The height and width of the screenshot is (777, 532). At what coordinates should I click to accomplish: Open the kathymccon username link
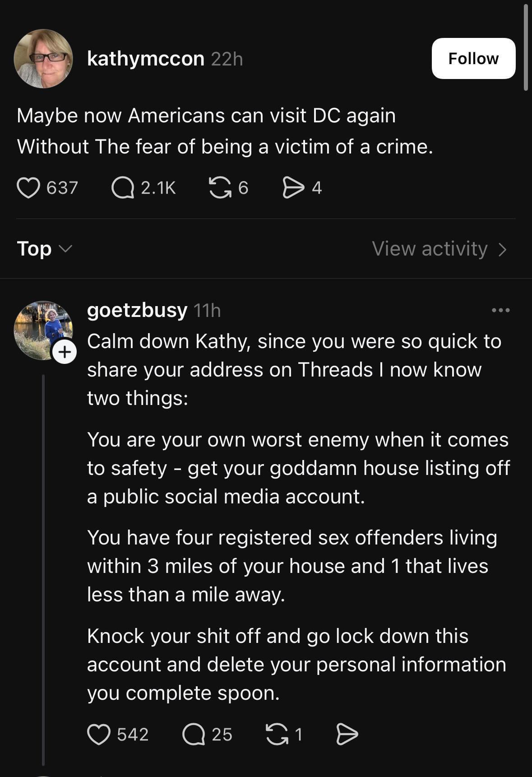[145, 59]
